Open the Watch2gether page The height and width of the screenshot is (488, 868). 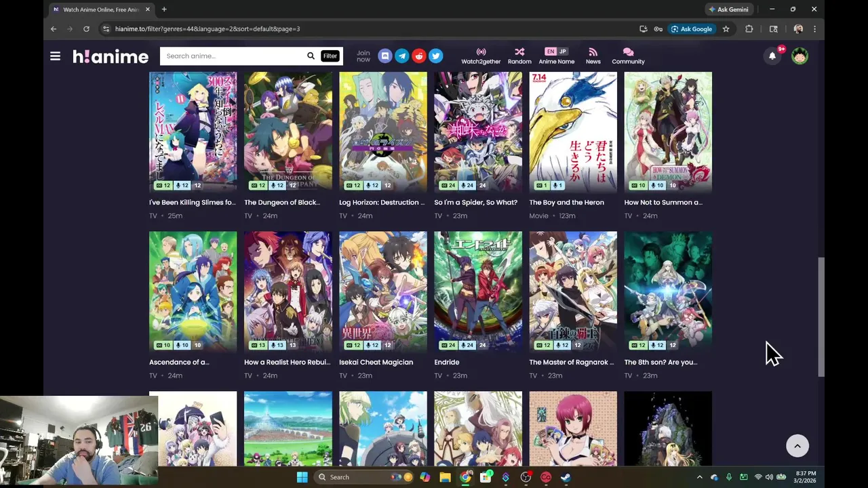click(x=481, y=56)
